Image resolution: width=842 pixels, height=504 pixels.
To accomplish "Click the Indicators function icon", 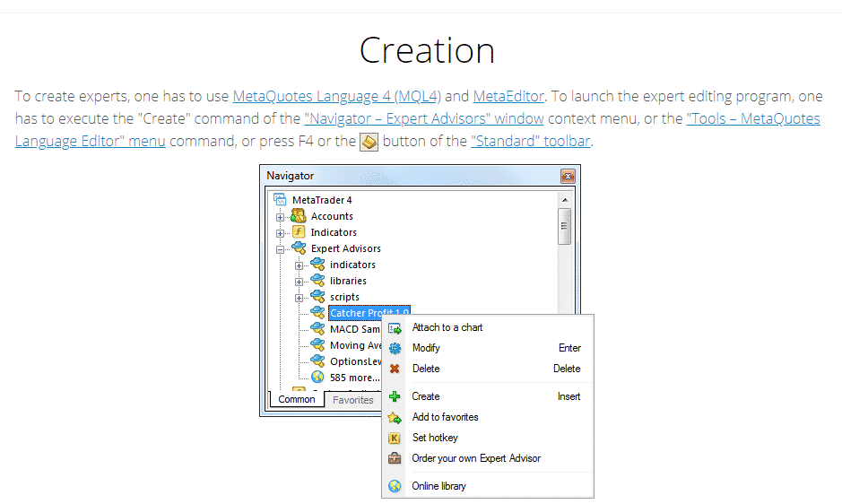I will (x=299, y=231).
